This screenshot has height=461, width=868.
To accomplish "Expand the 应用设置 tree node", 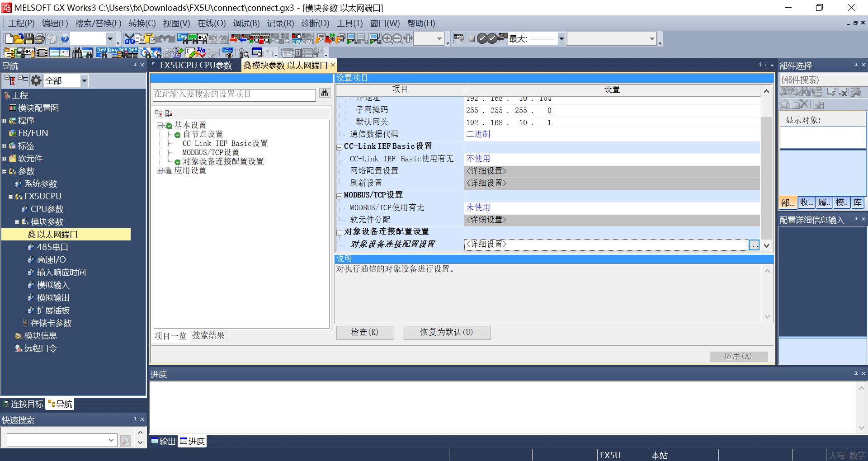I will (159, 170).
